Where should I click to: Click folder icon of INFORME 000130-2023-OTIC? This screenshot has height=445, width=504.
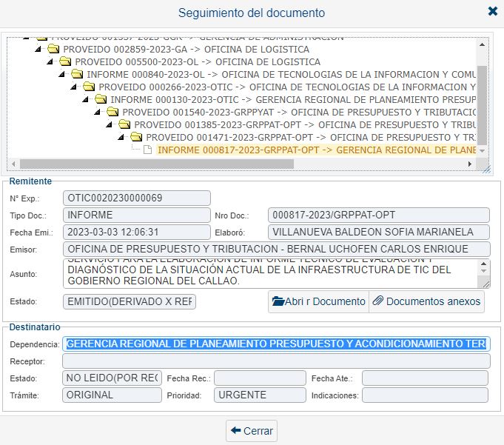101,99
